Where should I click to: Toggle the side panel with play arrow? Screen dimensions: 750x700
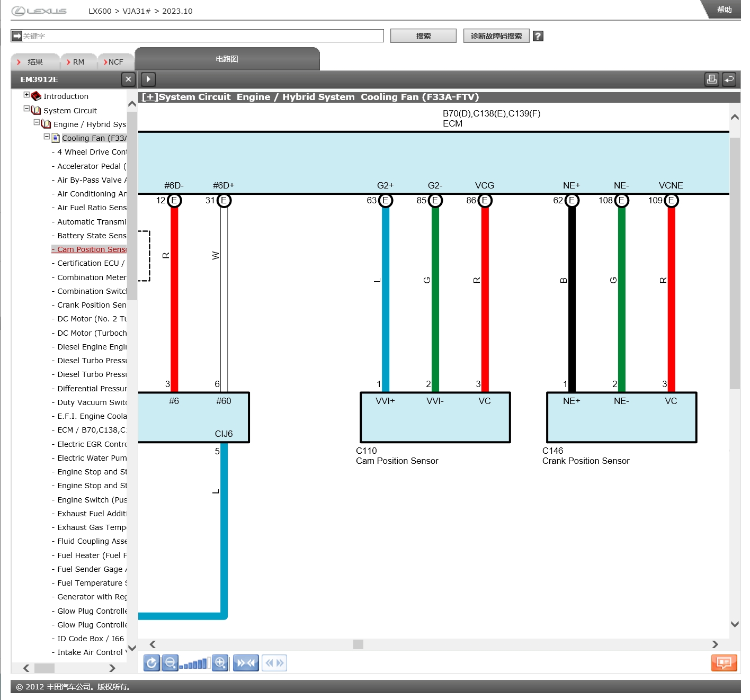click(x=148, y=79)
